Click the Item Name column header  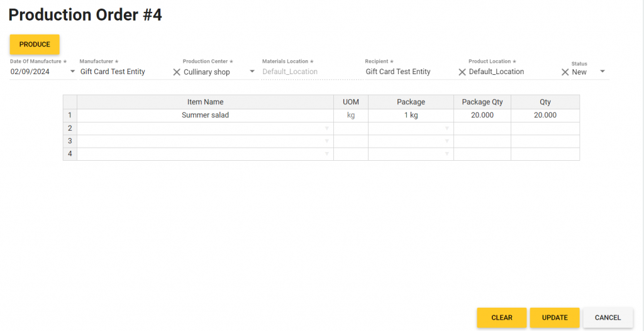[x=205, y=102]
